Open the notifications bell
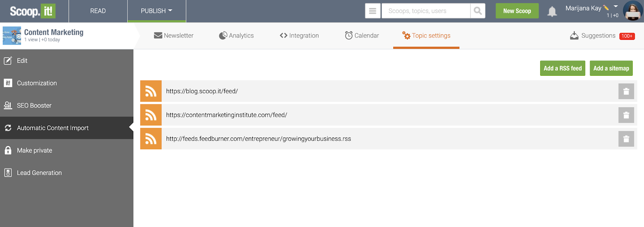The width and height of the screenshot is (644, 227). click(552, 11)
